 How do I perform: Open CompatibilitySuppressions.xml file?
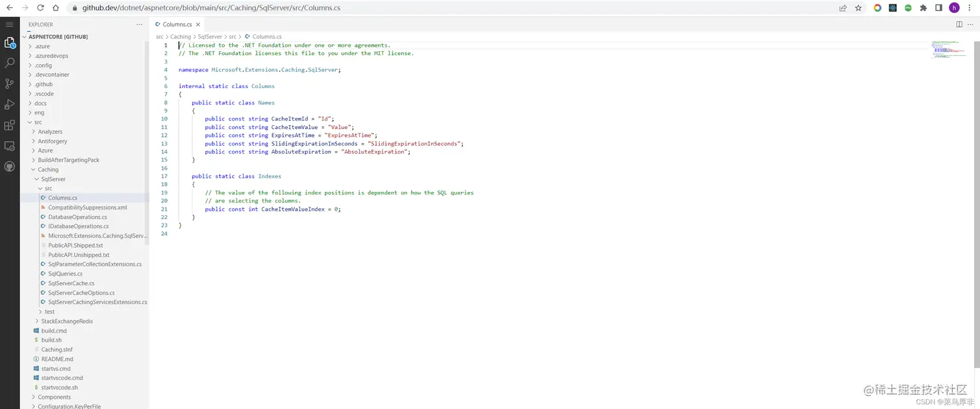(85, 207)
